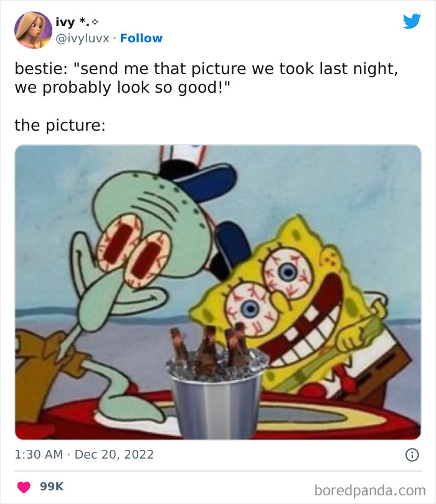The image size is (436, 504).
Task: Click the timestamp 1:30 AM Dec 20, 2022
Action: pyautogui.click(x=84, y=454)
